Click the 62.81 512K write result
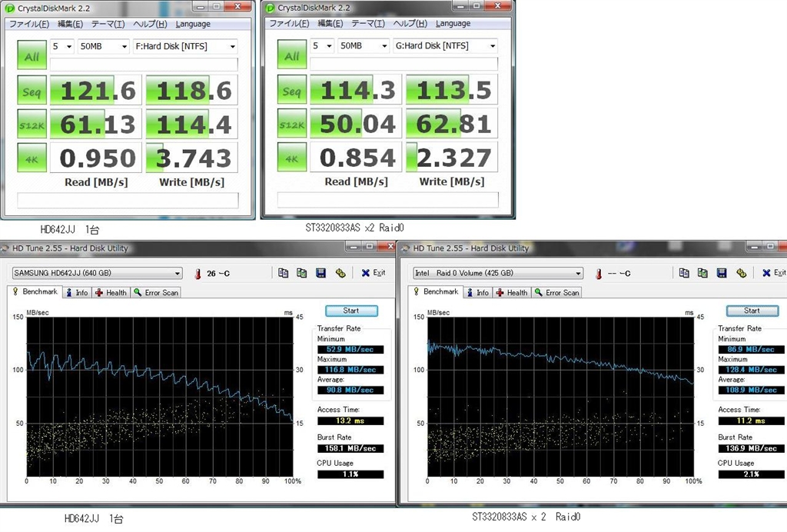The image size is (787, 532). pos(452,124)
